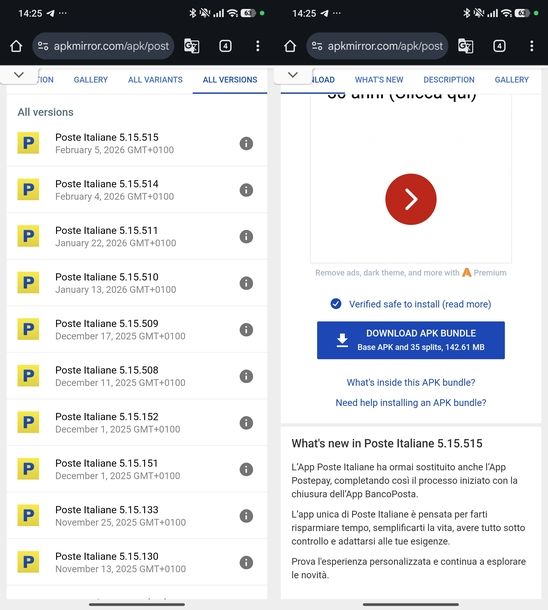
Task: Click 'February 5, 2026 GMT+0100' date text
Action: pos(114,150)
